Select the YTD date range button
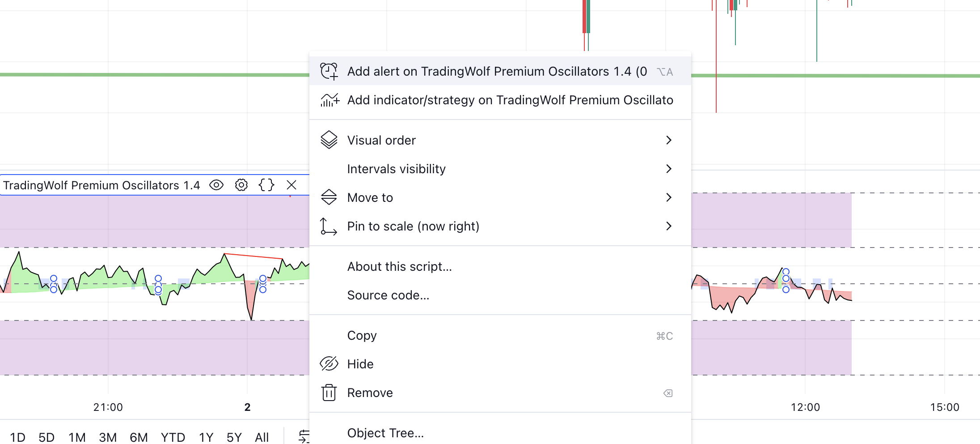The image size is (980, 444). tap(173, 437)
